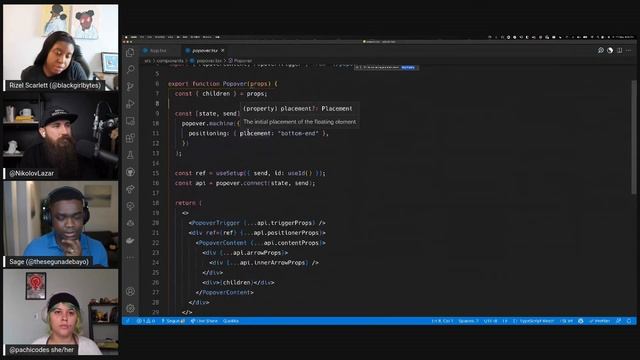Screen dimensions: 640x360
Task: Open the Docker whale view
Action: pyautogui.click(x=130, y=240)
